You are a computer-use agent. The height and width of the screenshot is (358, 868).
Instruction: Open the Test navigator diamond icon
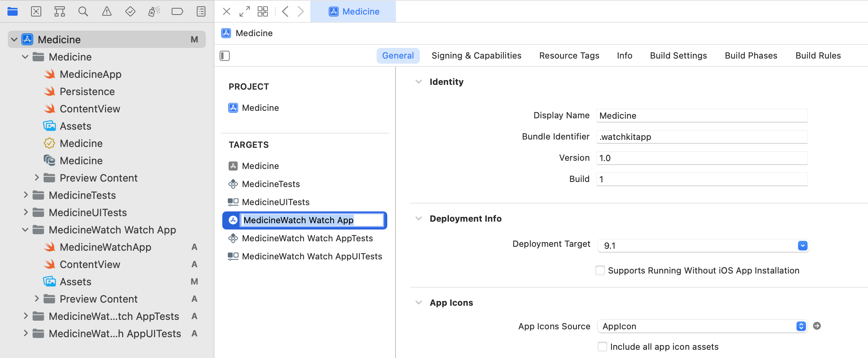(x=130, y=11)
